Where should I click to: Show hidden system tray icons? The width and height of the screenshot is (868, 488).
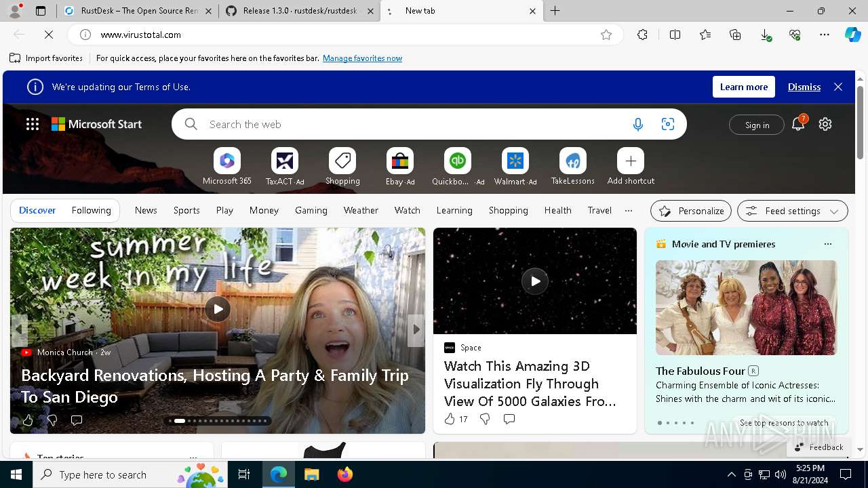[731, 474]
